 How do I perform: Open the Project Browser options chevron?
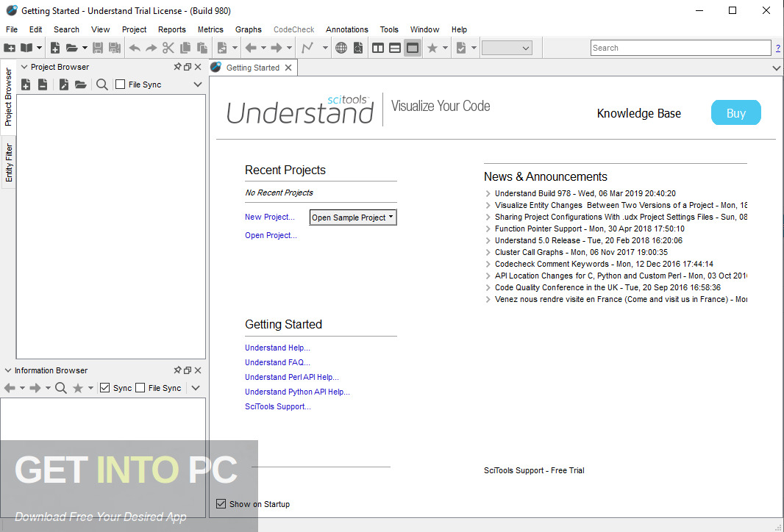point(198,85)
